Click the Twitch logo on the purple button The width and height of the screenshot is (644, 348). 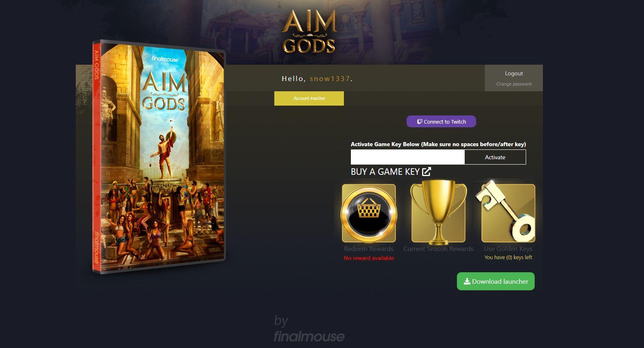pyautogui.click(x=420, y=122)
